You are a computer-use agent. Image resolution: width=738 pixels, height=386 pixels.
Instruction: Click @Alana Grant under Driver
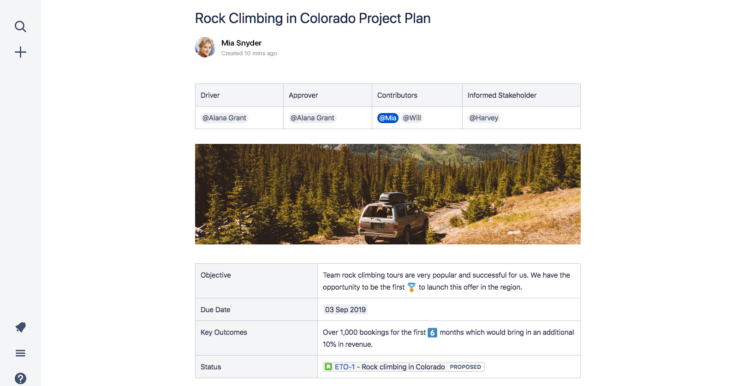pyautogui.click(x=225, y=118)
